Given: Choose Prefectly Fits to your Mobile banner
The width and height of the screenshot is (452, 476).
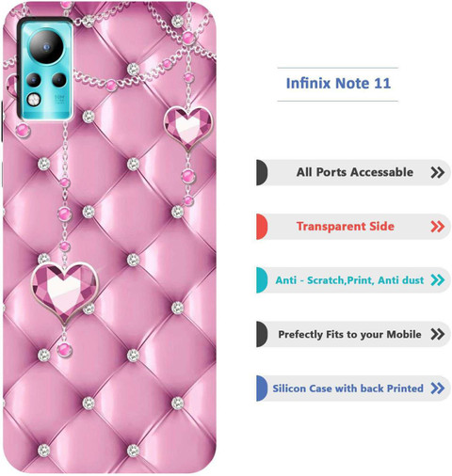Looking at the screenshot, I should pos(353,334).
